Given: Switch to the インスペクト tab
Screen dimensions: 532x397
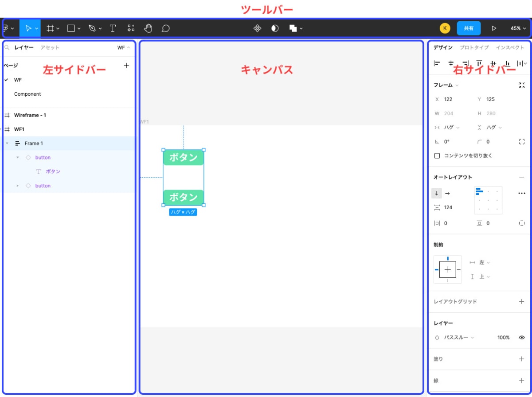Looking at the screenshot, I should [510, 47].
